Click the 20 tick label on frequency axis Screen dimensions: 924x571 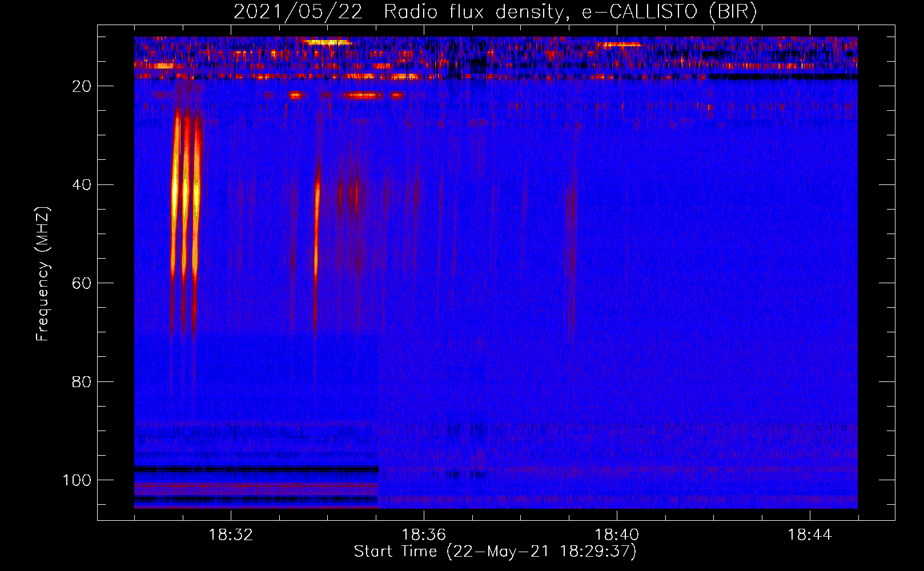(x=82, y=86)
